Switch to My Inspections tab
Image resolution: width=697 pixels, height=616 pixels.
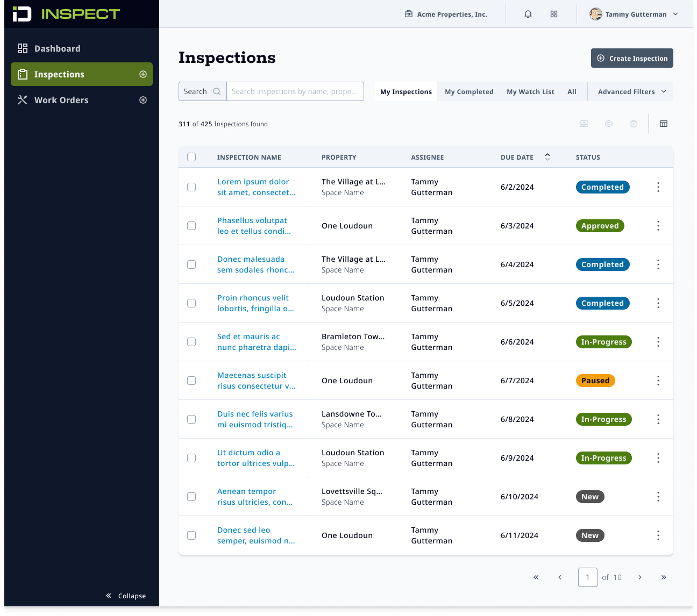(x=406, y=91)
